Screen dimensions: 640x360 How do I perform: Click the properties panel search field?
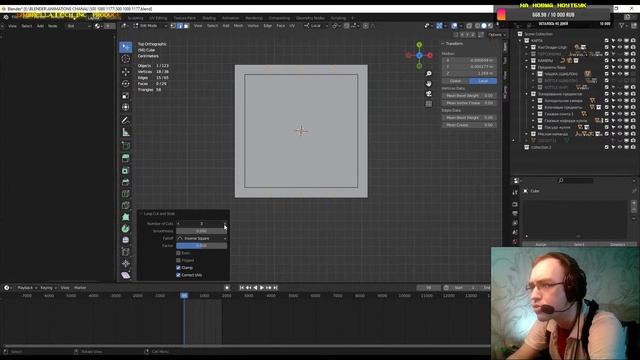[576, 180]
